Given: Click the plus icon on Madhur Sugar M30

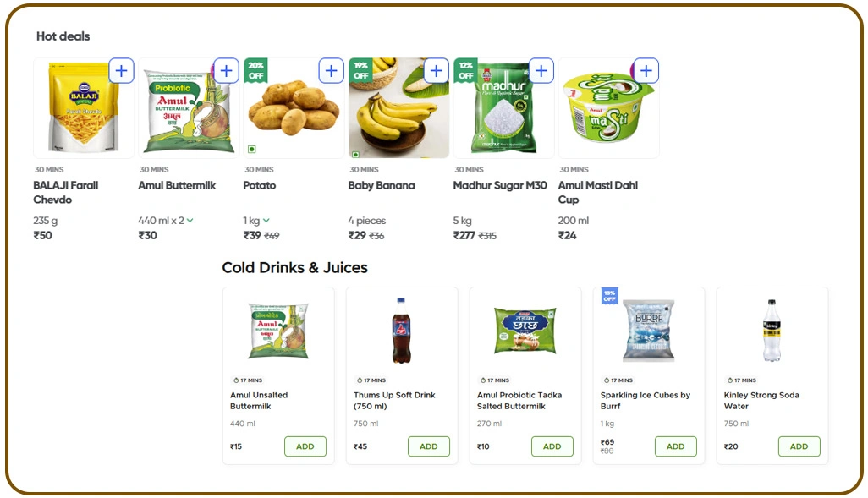Looking at the screenshot, I should (541, 70).
